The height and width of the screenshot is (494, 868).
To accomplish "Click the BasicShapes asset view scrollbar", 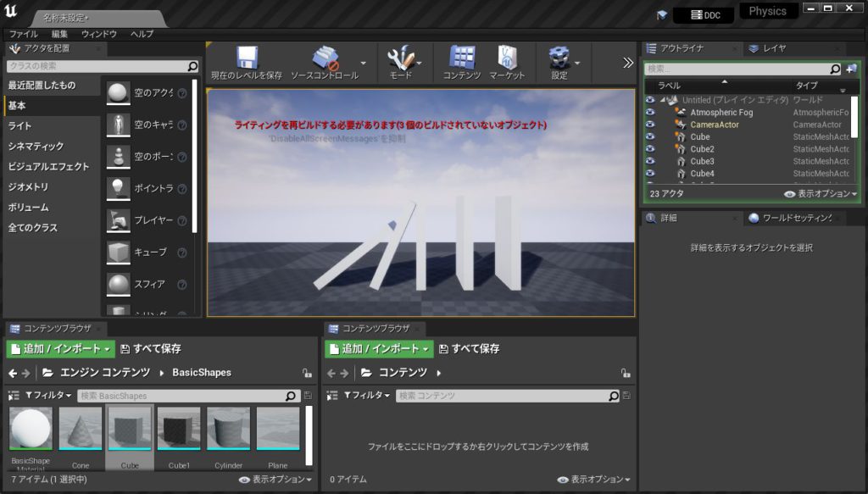I will [x=309, y=436].
